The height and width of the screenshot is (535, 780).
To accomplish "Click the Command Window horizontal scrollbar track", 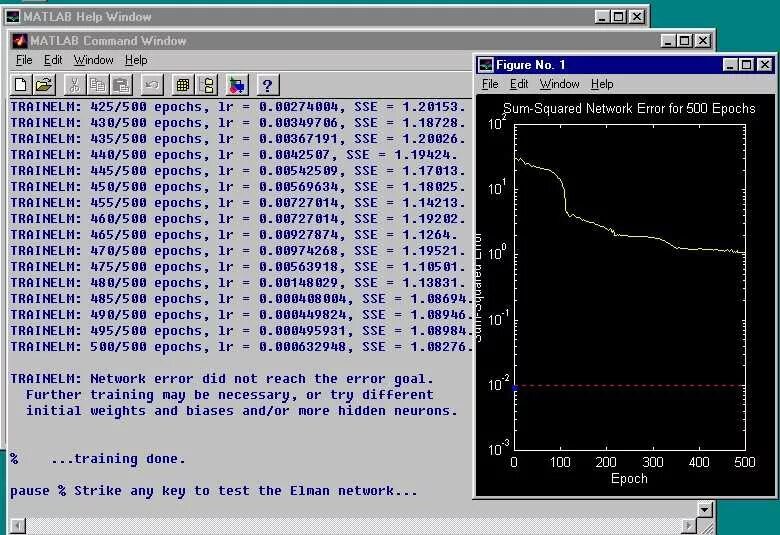I will pos(353,526).
